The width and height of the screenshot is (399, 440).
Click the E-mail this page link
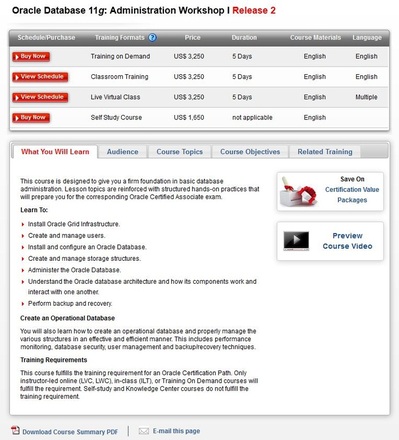point(176,431)
